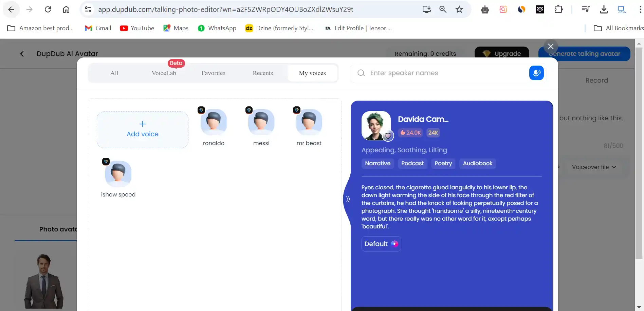Image resolution: width=644 pixels, height=311 pixels.
Task: Click premium diamond badge on messi
Action: [x=249, y=110]
